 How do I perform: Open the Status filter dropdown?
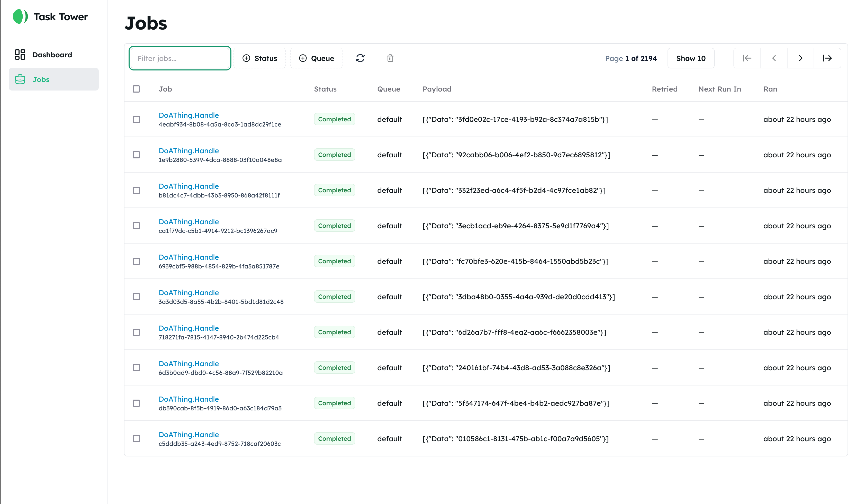(260, 58)
